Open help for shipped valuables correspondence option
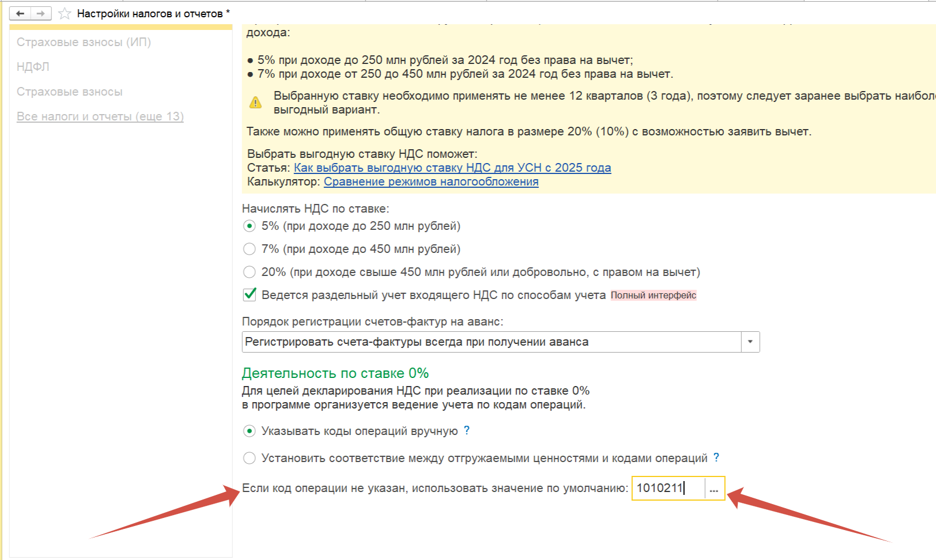The width and height of the screenshot is (936, 560). (x=716, y=457)
